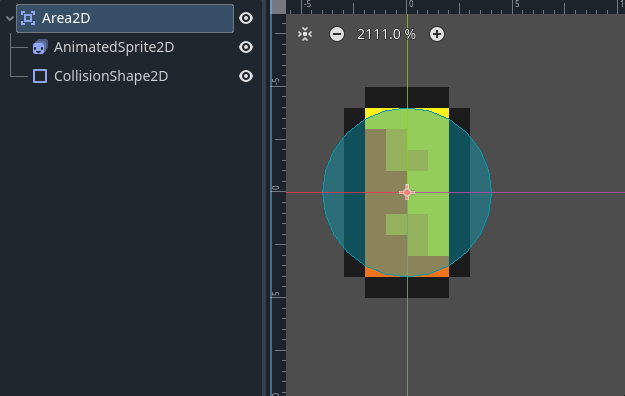This screenshot has width=625, height=396.
Task: Center the viewport view with the center icon
Action: pos(305,34)
